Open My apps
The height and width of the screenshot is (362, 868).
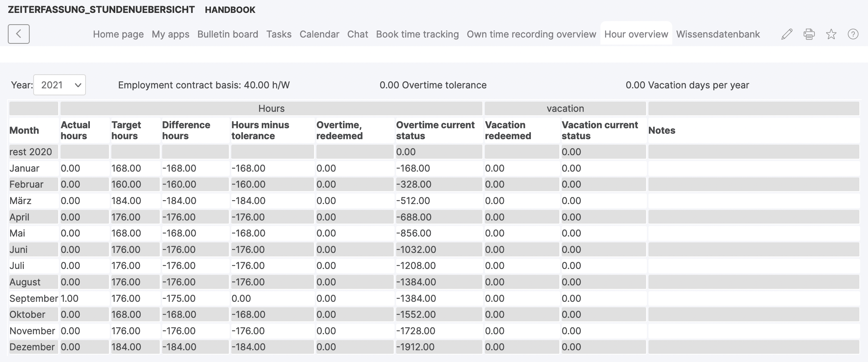[171, 34]
